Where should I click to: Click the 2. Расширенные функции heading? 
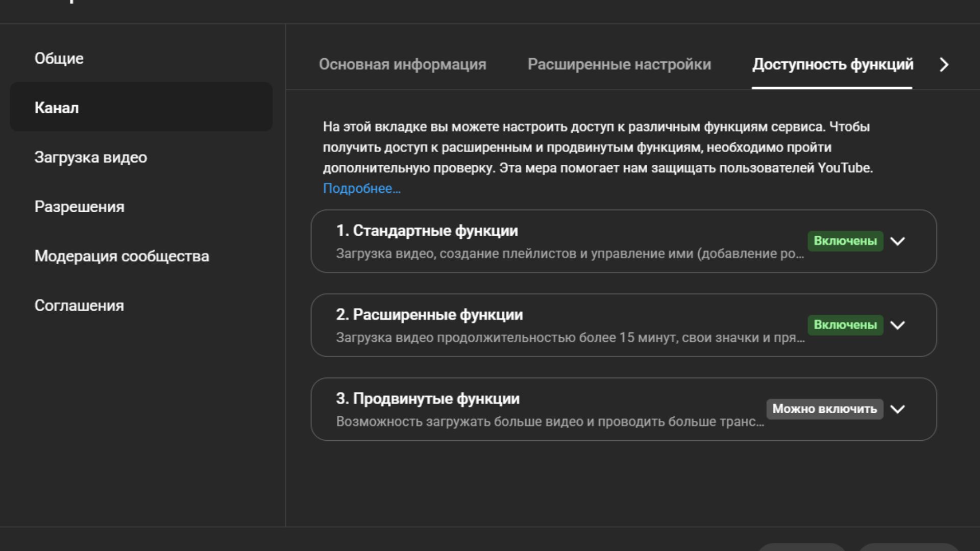tap(429, 315)
